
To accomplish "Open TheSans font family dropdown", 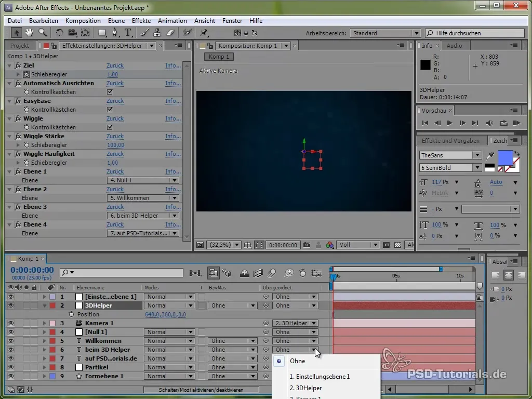I will (450, 155).
